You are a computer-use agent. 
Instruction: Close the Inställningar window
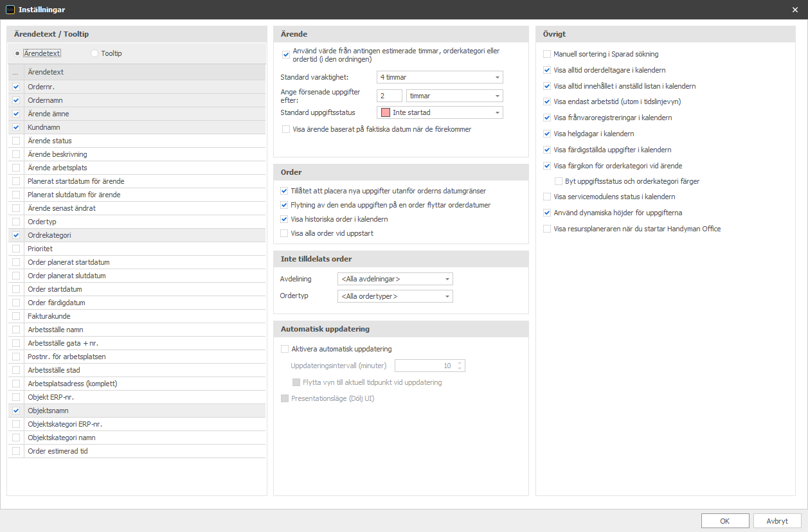point(795,10)
